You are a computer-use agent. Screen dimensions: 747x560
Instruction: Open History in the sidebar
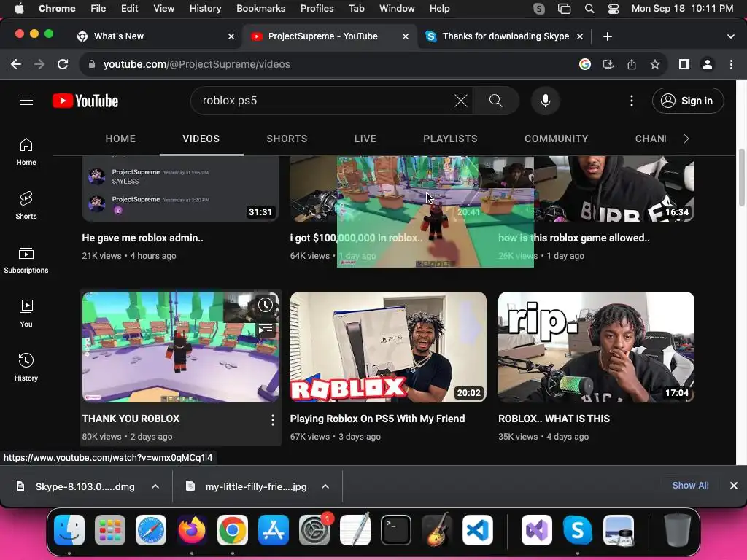click(x=26, y=367)
